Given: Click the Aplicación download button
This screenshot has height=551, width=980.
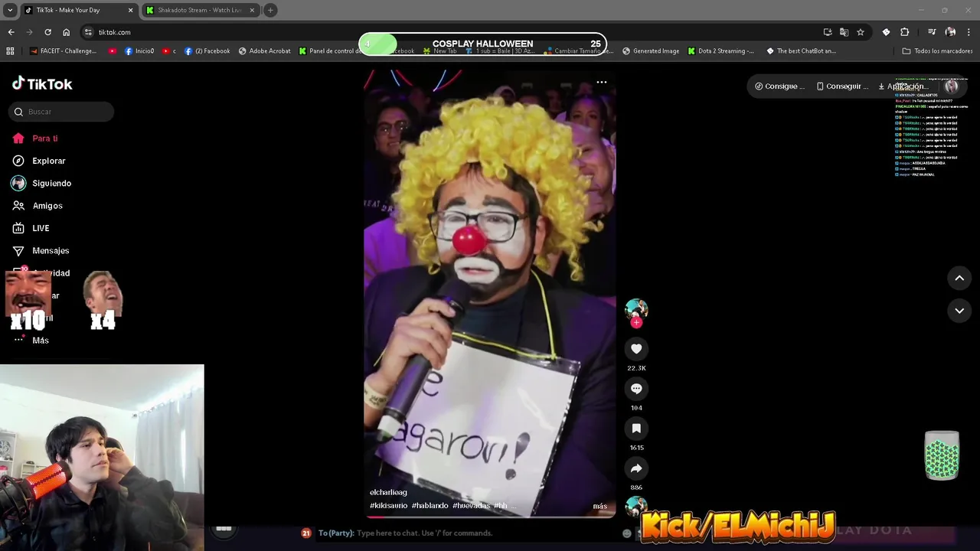Looking at the screenshot, I should (903, 86).
